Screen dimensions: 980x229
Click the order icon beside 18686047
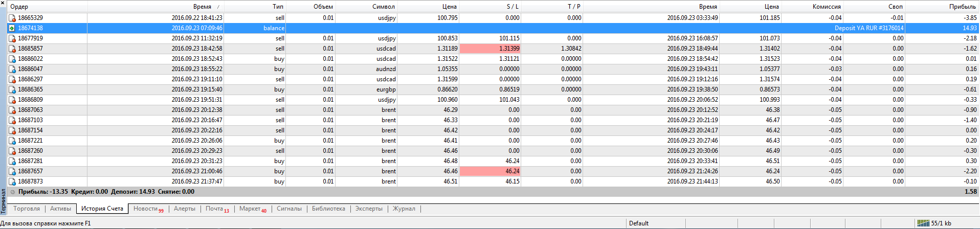point(12,69)
